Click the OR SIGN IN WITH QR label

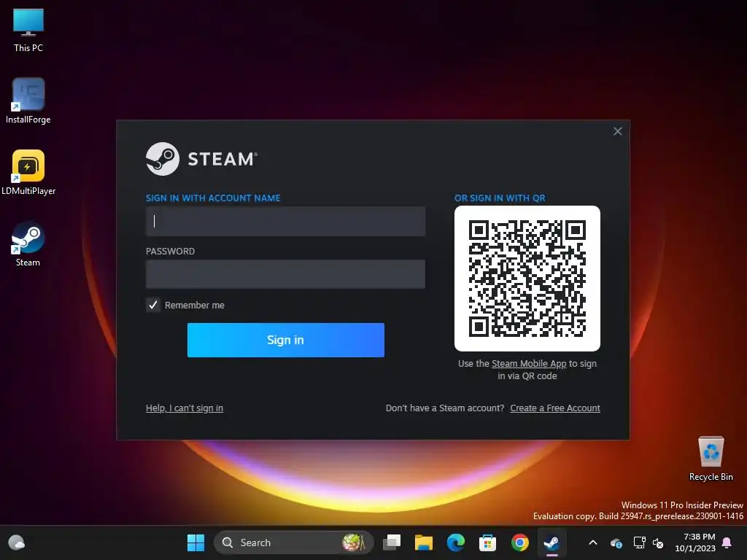[500, 198]
